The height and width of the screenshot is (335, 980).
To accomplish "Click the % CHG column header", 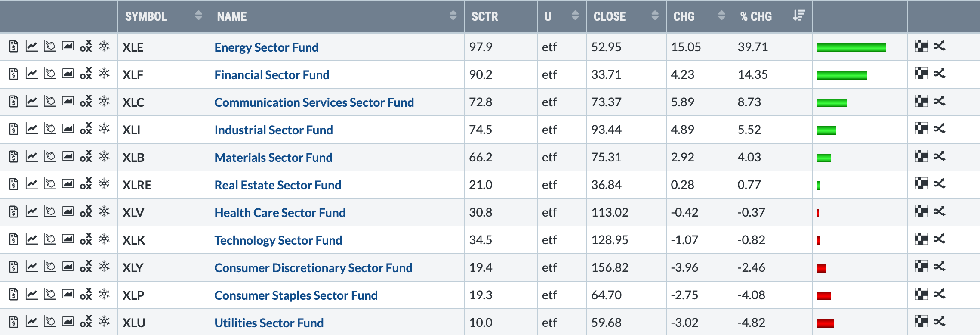I will (x=756, y=16).
